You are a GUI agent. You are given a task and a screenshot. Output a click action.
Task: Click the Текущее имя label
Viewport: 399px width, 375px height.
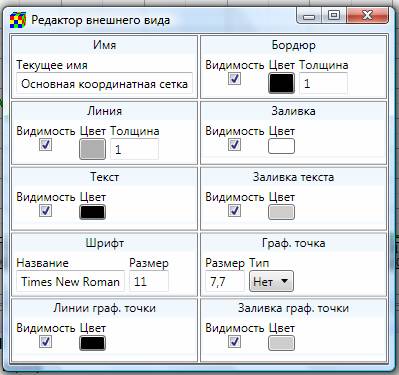click(52, 65)
